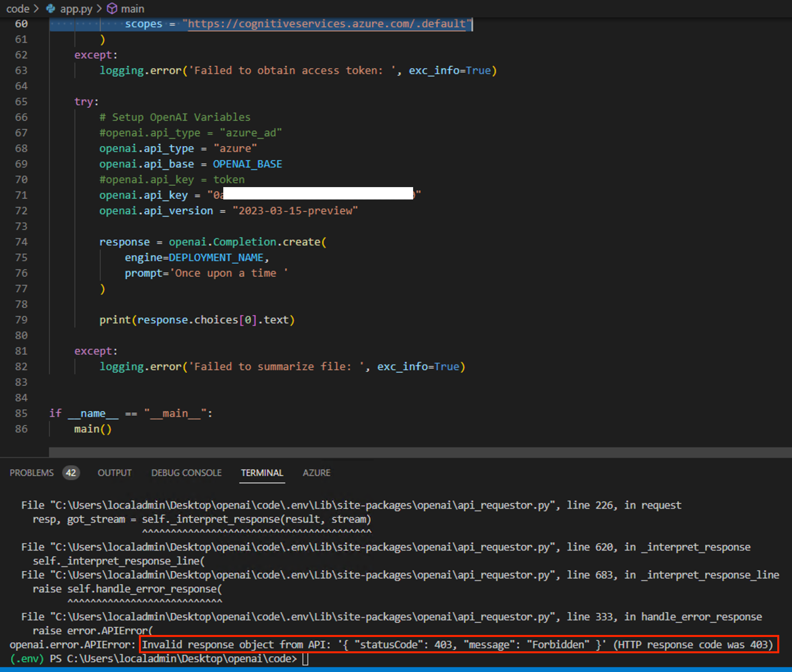Image resolution: width=792 pixels, height=672 pixels.
Task: Open the AZURE panel tab
Action: [x=316, y=473]
